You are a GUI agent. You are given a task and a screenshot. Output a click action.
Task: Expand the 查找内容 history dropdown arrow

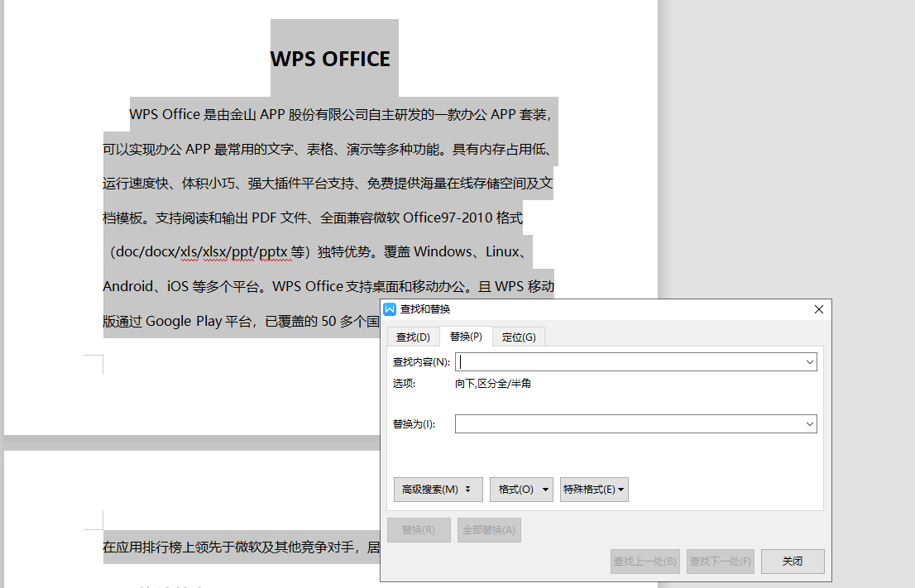809,361
